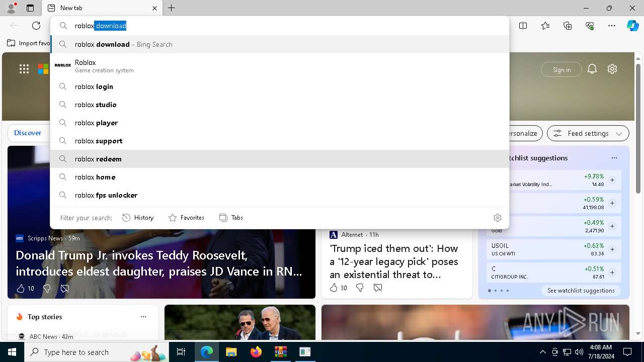Image resolution: width=644 pixels, height=362 pixels.
Task: Open the Alternet 'Trump iced them out' headline
Action: coord(394,261)
